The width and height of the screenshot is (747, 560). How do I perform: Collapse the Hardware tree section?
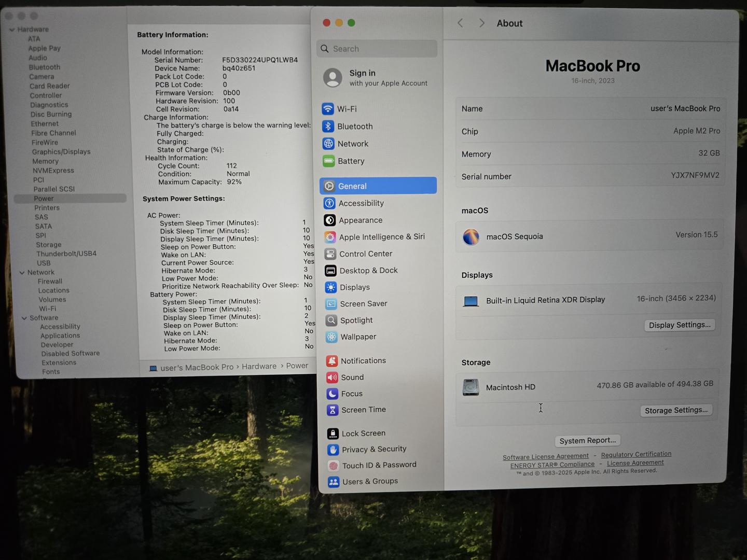[11, 30]
